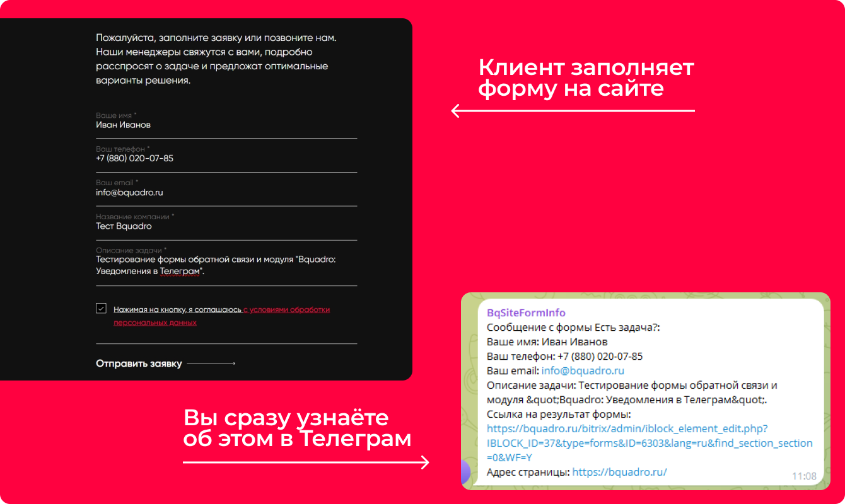Viewport: 845px width, 504px height.
Task: Click the 11:08 message timestamp
Action: [803, 476]
